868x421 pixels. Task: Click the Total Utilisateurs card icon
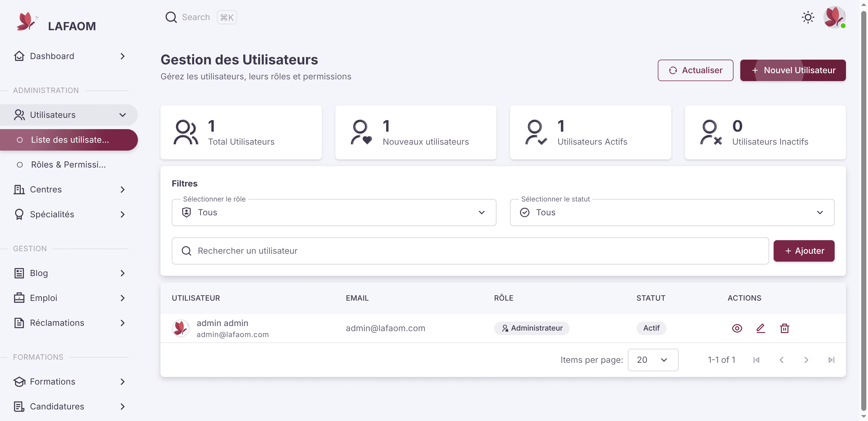pos(186,132)
